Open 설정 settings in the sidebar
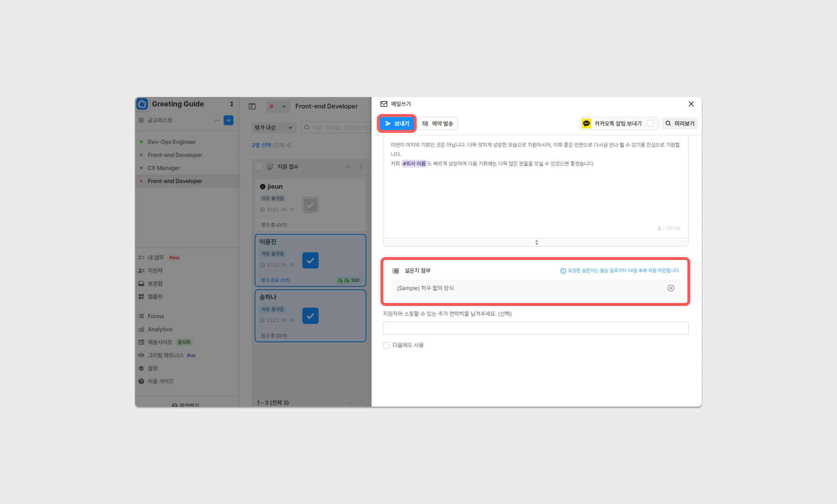 click(153, 368)
